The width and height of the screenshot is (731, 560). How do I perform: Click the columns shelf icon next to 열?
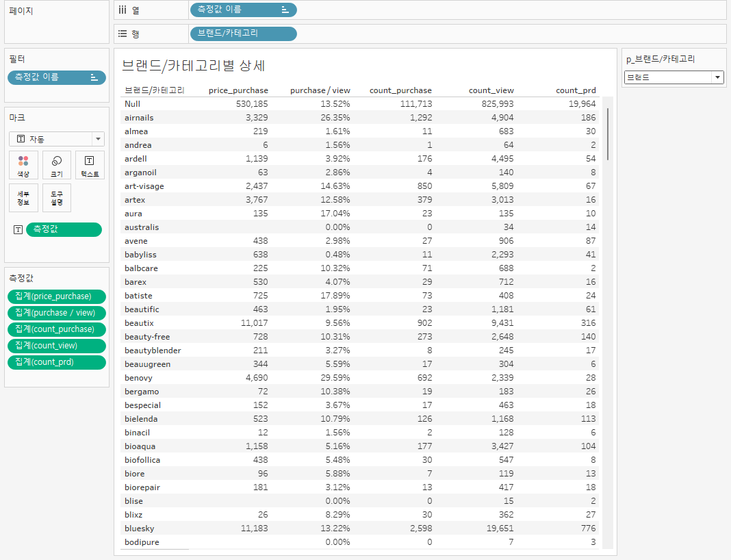point(123,10)
